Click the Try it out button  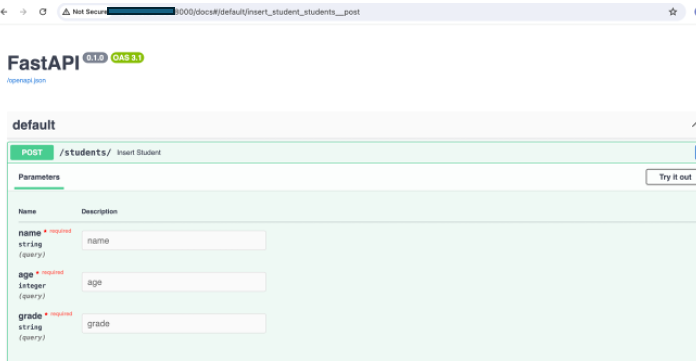pos(672,177)
